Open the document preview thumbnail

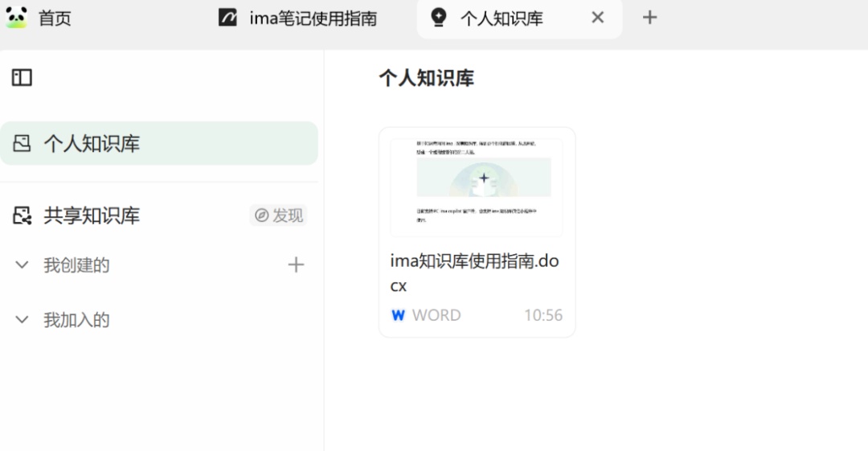click(x=477, y=187)
